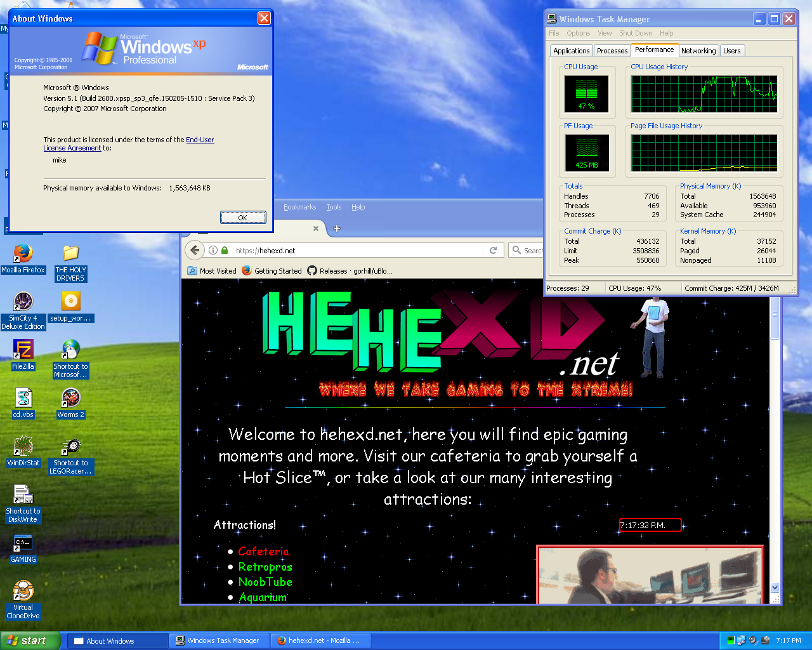Open the NoobTube link on hehexd.net
This screenshot has width=812, height=650.
click(265, 582)
